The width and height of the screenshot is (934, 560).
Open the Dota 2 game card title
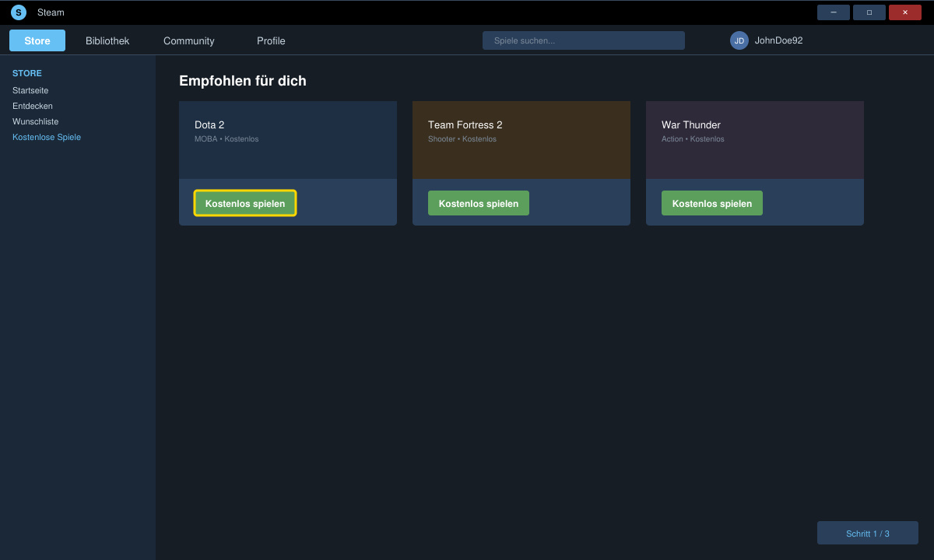(x=209, y=124)
